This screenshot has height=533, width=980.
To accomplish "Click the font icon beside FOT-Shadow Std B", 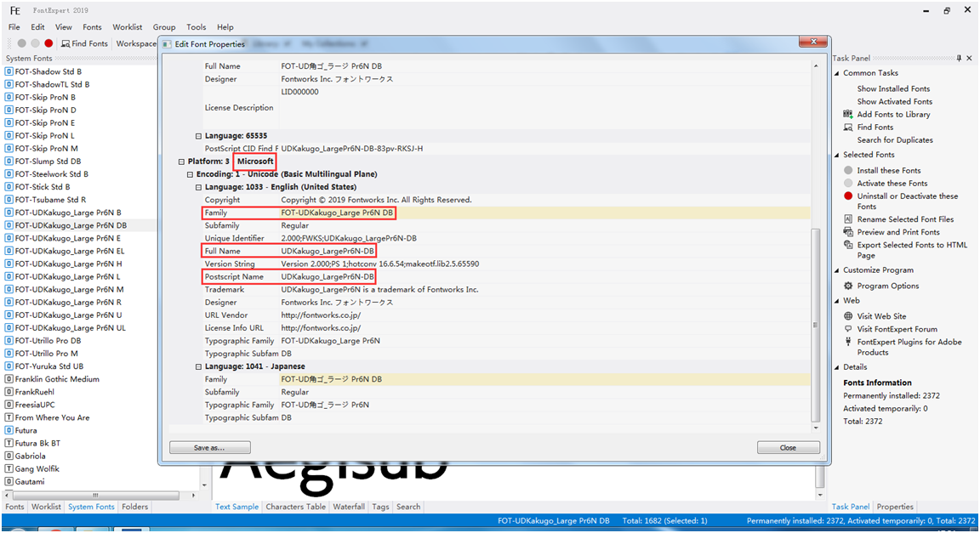I will click(9, 71).
